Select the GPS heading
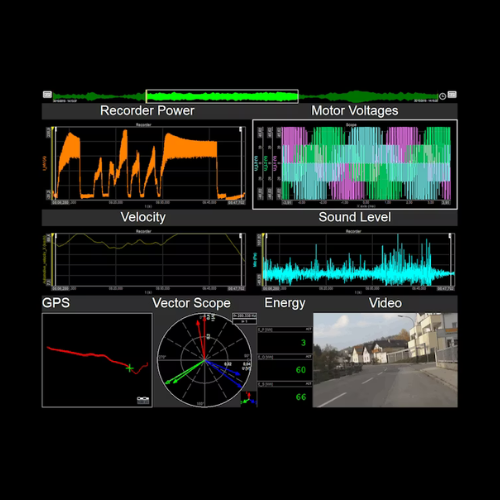The height and width of the screenshot is (500, 500). [56, 303]
